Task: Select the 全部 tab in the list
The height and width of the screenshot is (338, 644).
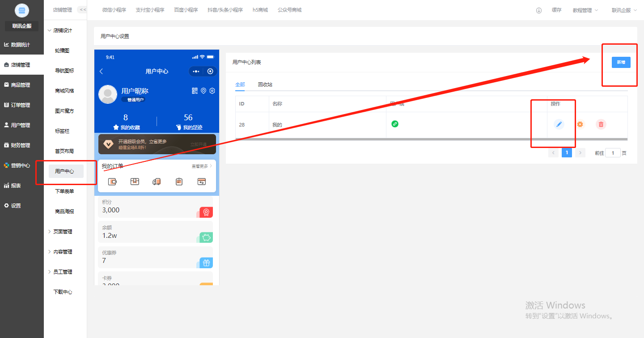Action: 240,84
